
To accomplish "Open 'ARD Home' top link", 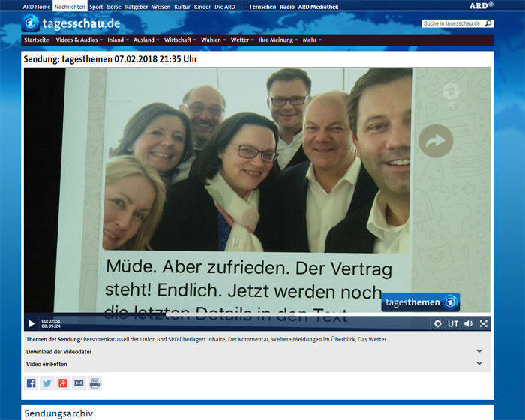I will (x=37, y=7).
